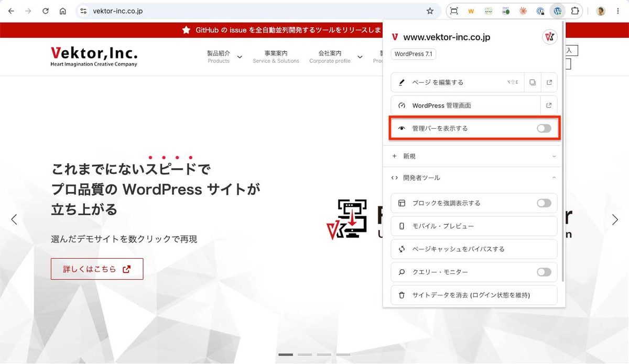This screenshot has width=629, height=364.
Task: Click the popup panel vertical scrollbar
Action: tap(563, 152)
